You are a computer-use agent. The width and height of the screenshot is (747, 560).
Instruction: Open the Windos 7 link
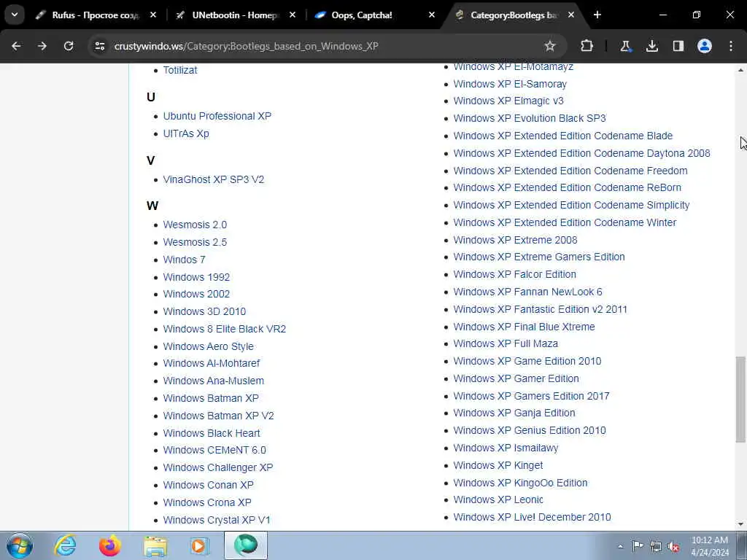(185, 260)
